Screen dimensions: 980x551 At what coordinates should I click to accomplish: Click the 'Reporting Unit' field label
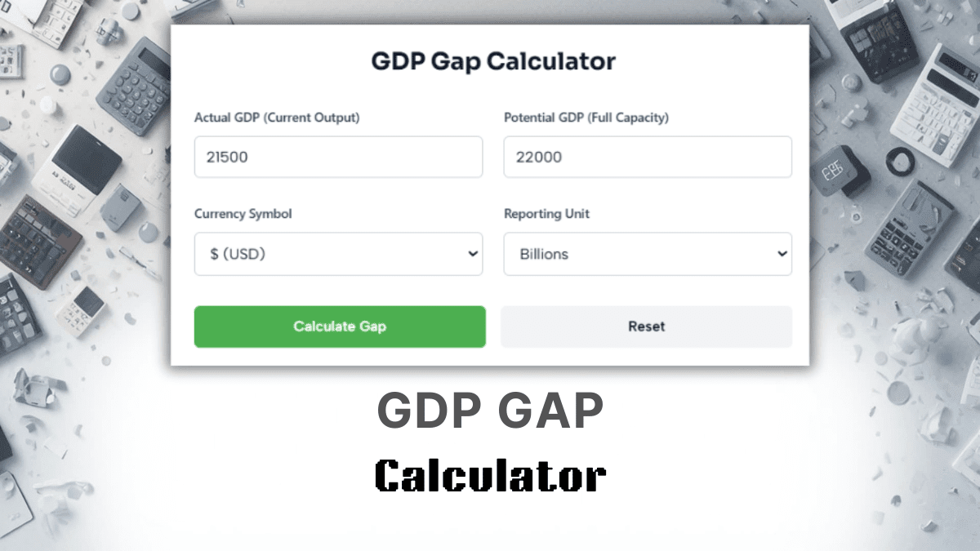546,214
